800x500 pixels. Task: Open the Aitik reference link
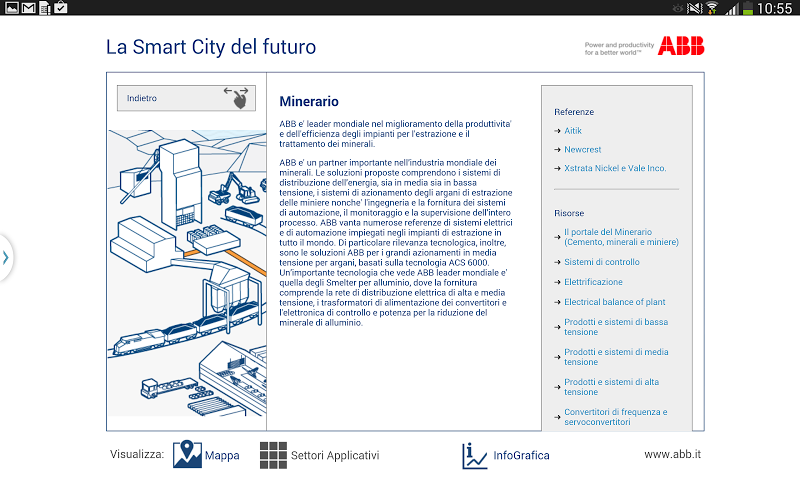(572, 131)
